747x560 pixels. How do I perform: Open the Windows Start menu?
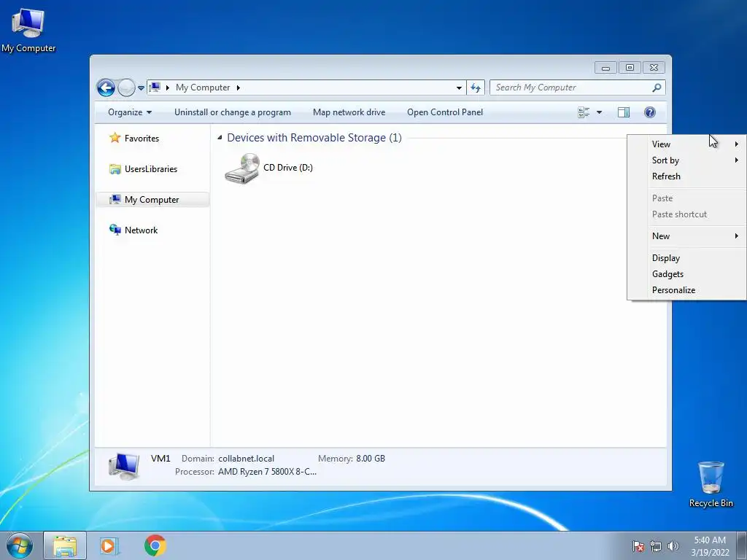20,545
